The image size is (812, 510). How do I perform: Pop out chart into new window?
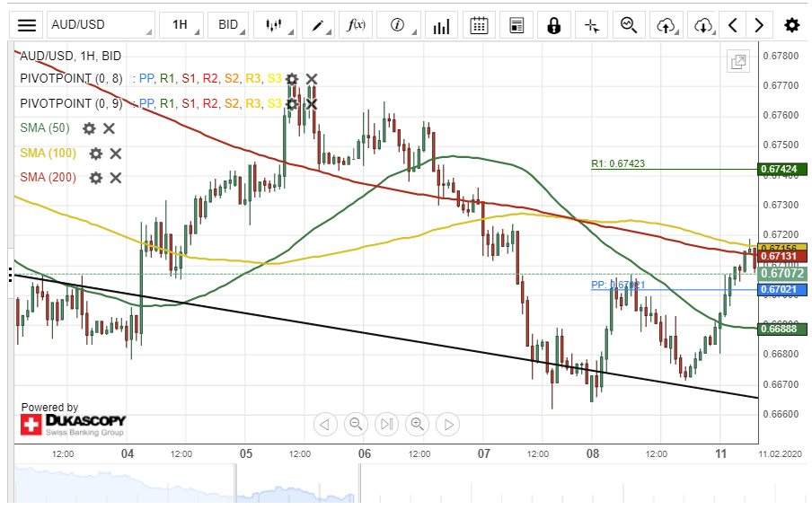tap(738, 62)
